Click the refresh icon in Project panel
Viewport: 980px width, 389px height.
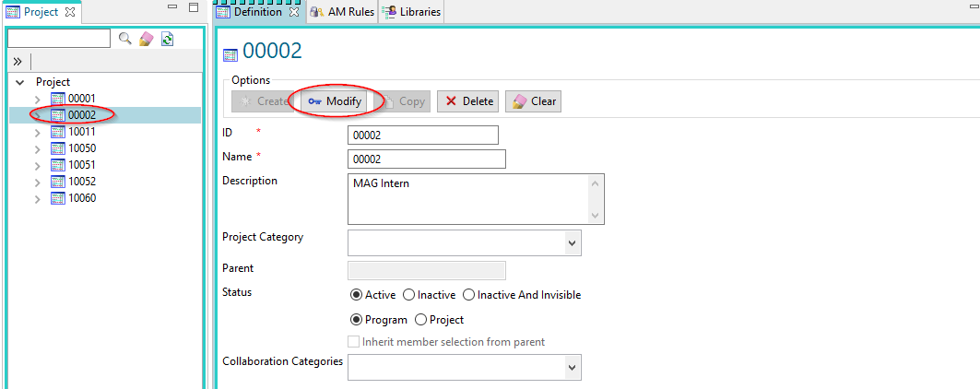coord(167,39)
